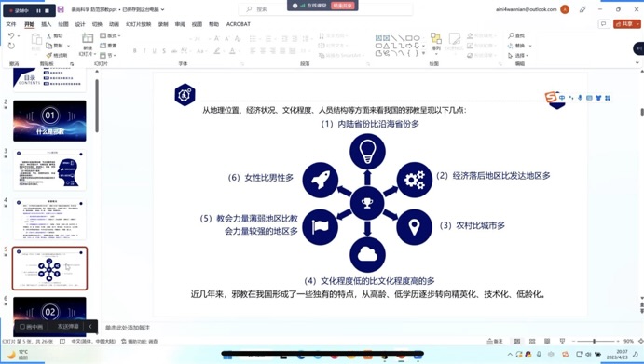The width and height of the screenshot is (644, 364).
Task: Expand the Layout (版式) dropdown
Action: click(x=110, y=35)
